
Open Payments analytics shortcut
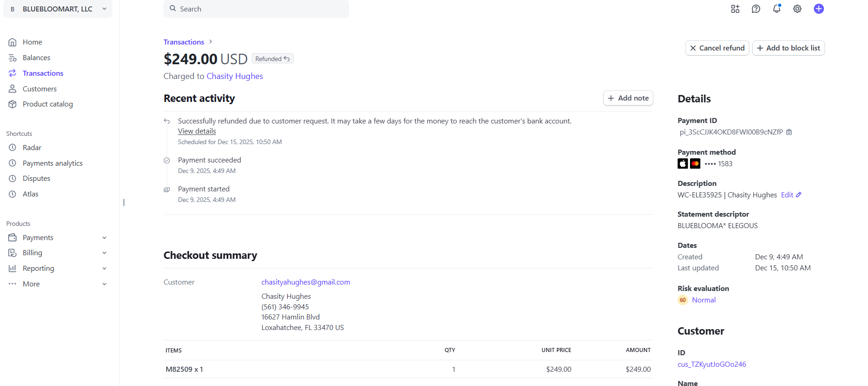point(52,163)
